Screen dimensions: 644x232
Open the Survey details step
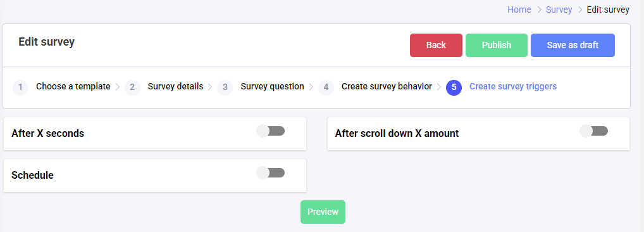(175, 87)
